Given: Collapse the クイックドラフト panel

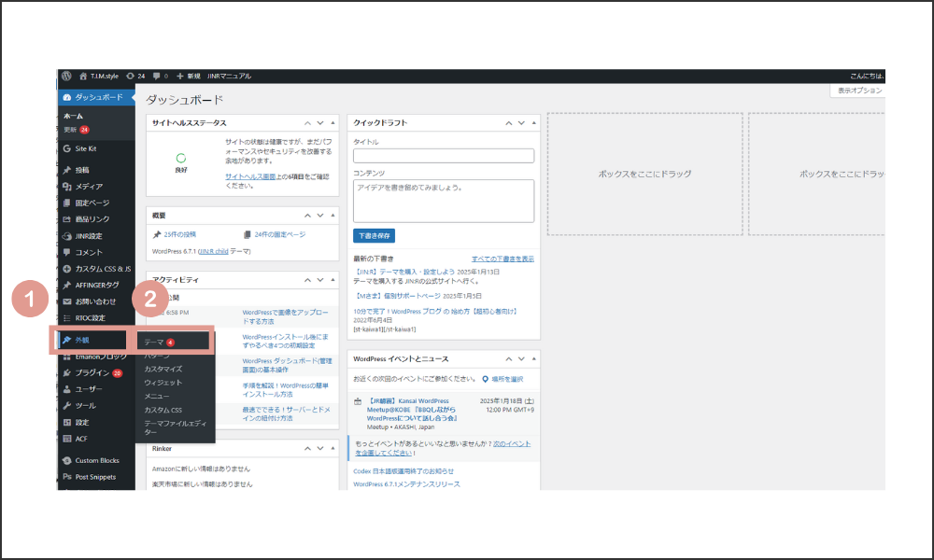Looking at the screenshot, I should point(533,123).
